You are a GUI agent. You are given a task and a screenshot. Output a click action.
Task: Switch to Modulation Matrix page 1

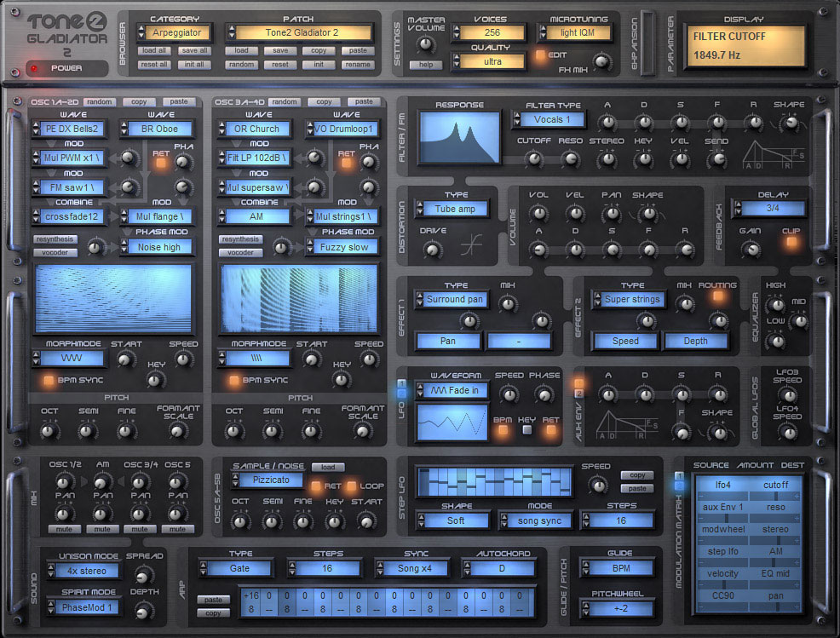point(679,475)
